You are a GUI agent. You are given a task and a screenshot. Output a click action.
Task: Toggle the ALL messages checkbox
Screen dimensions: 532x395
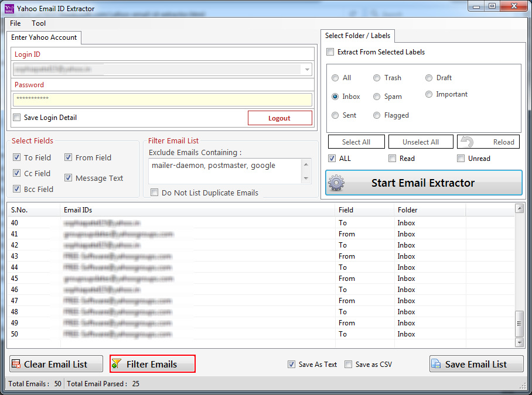pos(332,158)
